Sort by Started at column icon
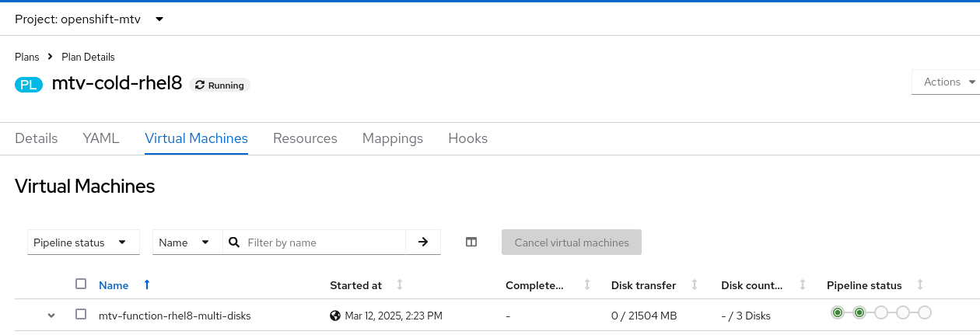Viewport: 980px width, 335px height. (400, 285)
